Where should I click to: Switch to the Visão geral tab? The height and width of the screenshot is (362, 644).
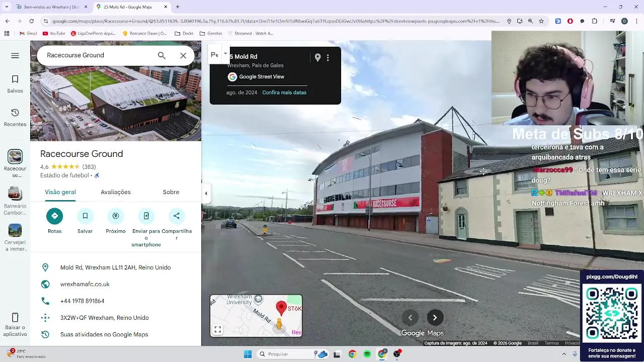tap(60, 192)
